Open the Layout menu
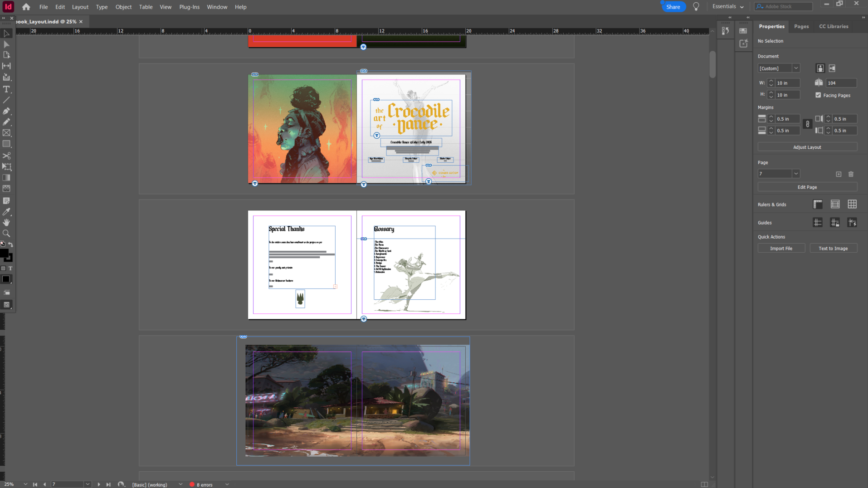The image size is (868, 488). pos(80,7)
